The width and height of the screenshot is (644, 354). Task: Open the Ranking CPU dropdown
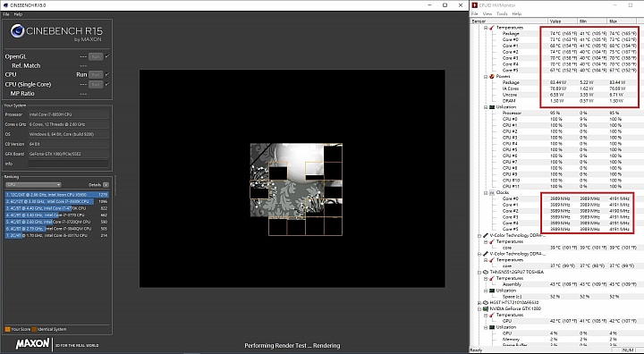33,185
